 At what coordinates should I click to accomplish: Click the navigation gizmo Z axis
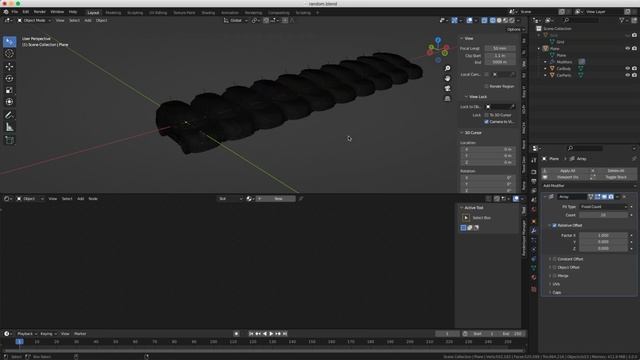click(438, 40)
